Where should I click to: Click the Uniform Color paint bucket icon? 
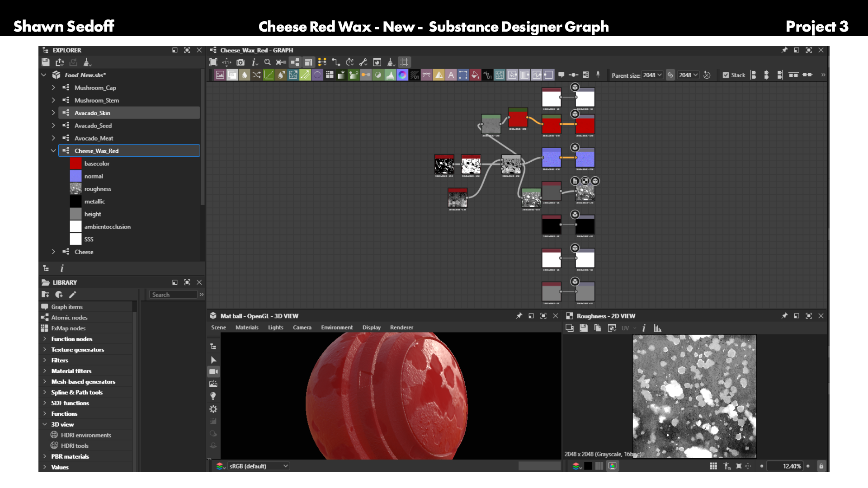(475, 75)
